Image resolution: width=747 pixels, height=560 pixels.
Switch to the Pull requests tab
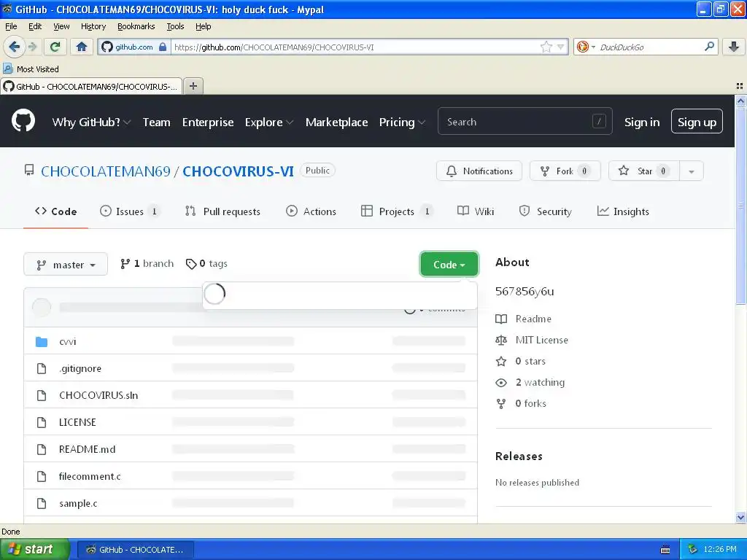tap(222, 211)
